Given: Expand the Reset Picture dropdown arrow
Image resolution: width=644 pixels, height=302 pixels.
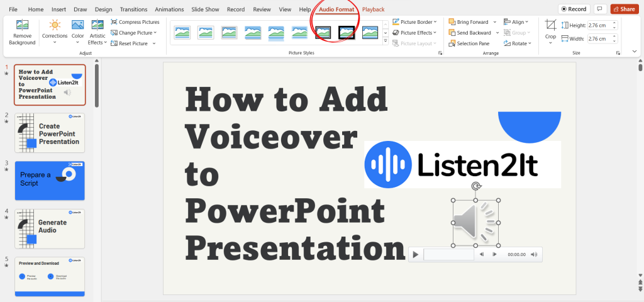Looking at the screenshot, I should pos(154,43).
